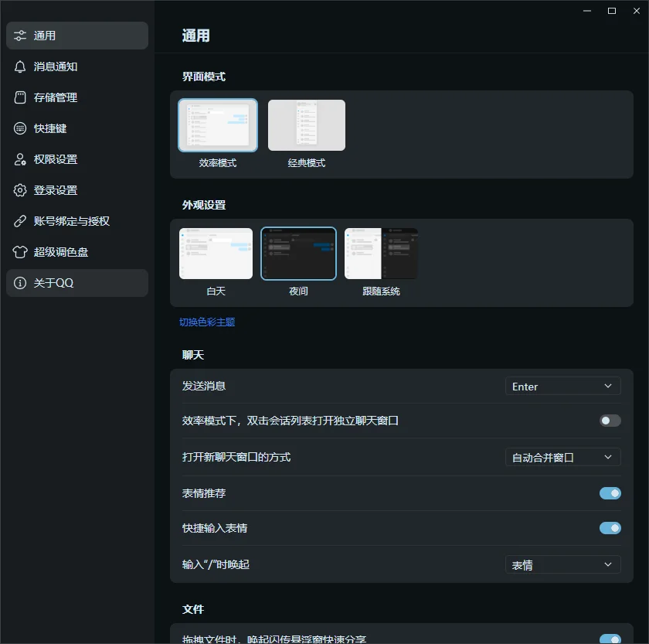Open 登录设置 page

pyautogui.click(x=77, y=190)
